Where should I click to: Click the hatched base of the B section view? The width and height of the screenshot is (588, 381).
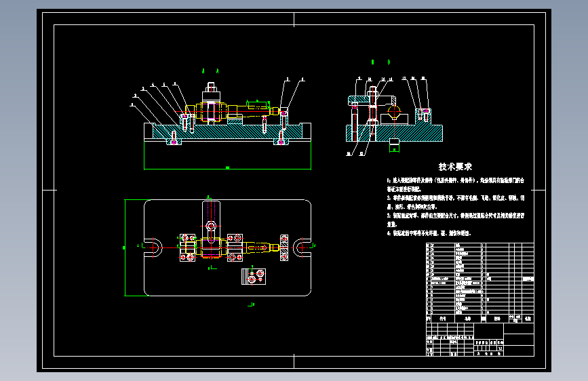coord(394,133)
